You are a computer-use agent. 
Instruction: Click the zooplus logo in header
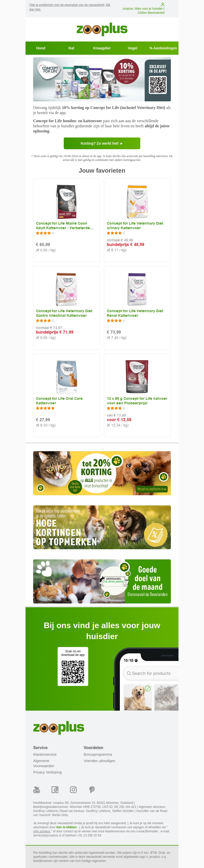[102, 29]
